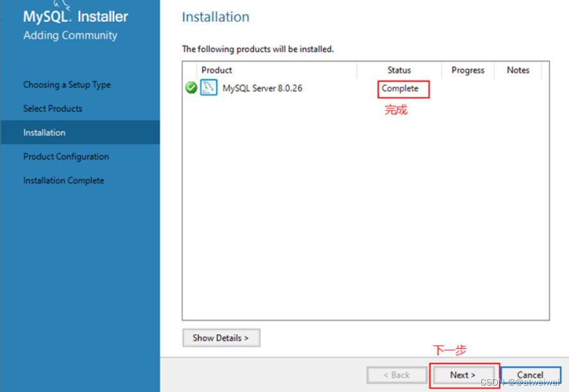Expand Show Details

(x=221, y=338)
